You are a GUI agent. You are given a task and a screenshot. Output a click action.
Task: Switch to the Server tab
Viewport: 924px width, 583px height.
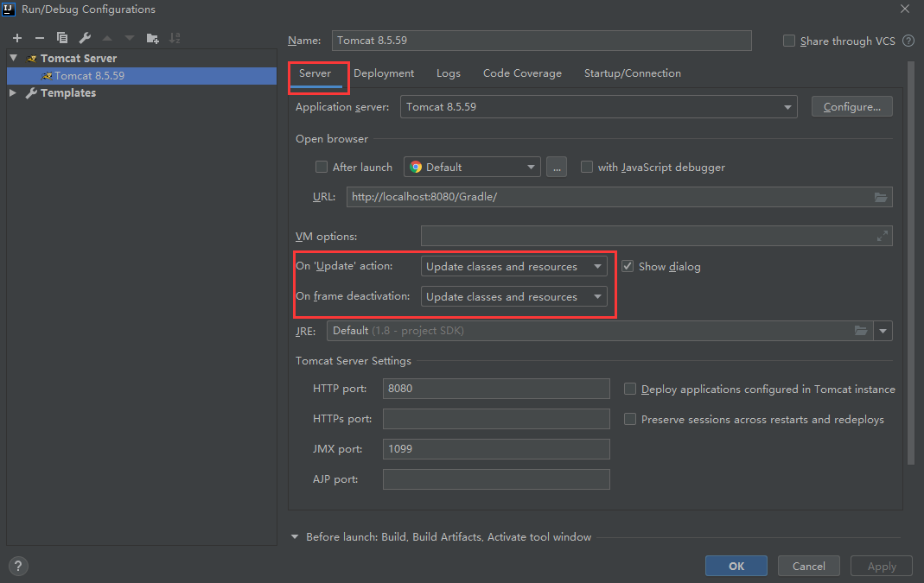(315, 73)
